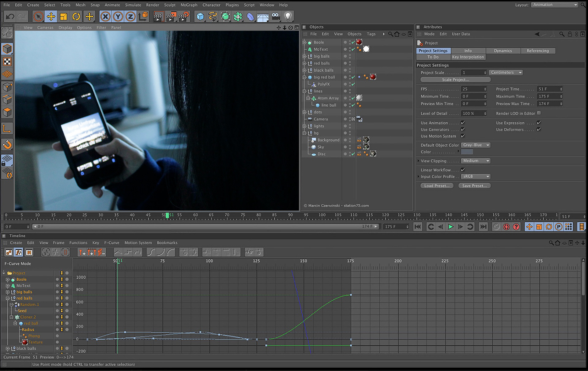
Task: Click the Rotate tool icon
Action: coord(76,17)
